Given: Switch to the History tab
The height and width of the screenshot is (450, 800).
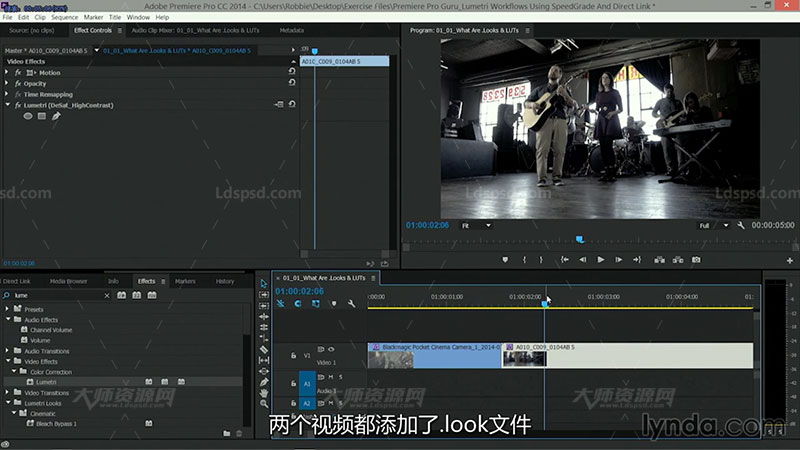Looking at the screenshot, I should click(224, 281).
